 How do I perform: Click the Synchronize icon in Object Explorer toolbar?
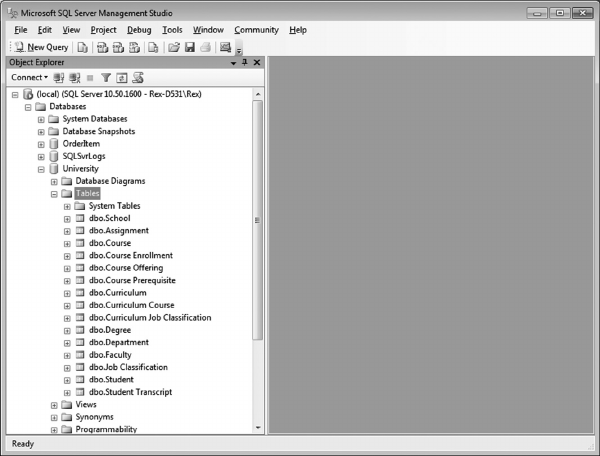tap(138, 78)
